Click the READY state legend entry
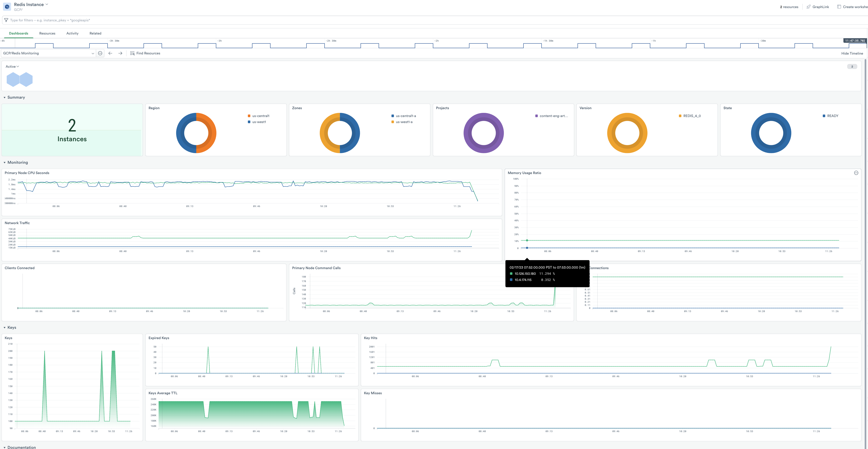Screen dimensions: 868x449 pos(831,116)
